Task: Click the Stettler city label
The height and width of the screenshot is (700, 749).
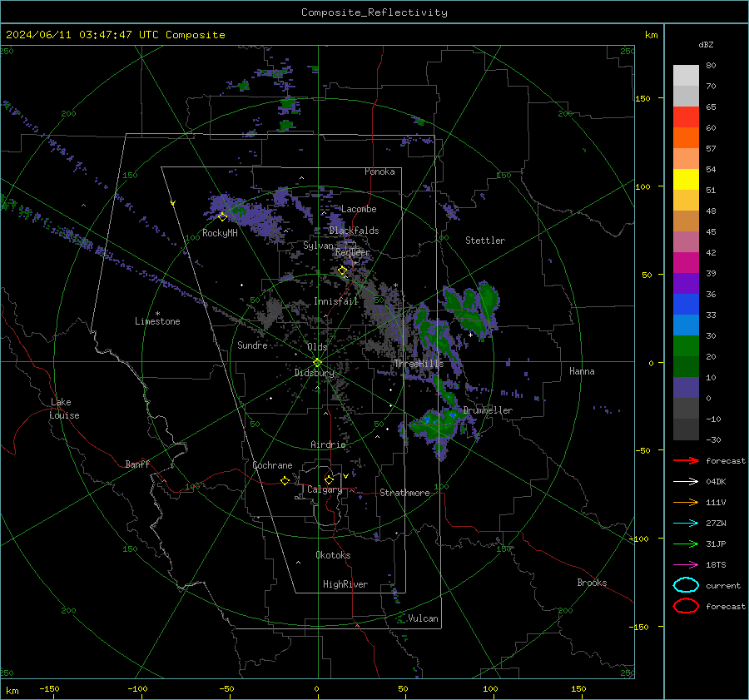Action: tap(485, 241)
